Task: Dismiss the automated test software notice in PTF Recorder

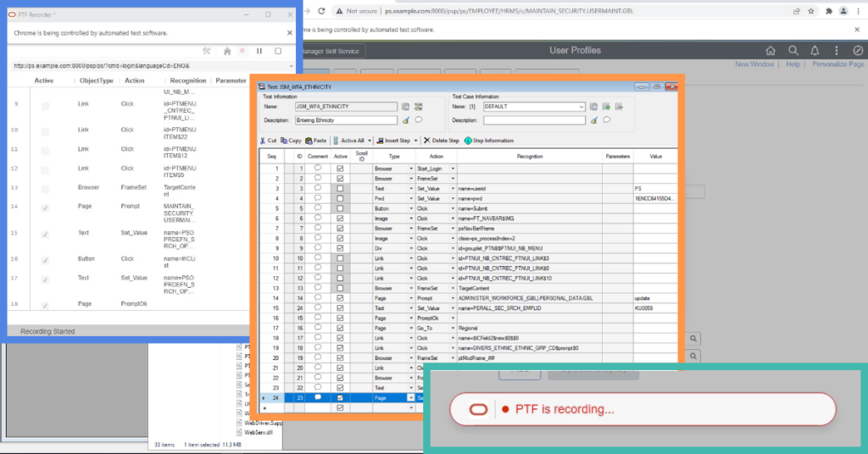Action: pyautogui.click(x=290, y=33)
